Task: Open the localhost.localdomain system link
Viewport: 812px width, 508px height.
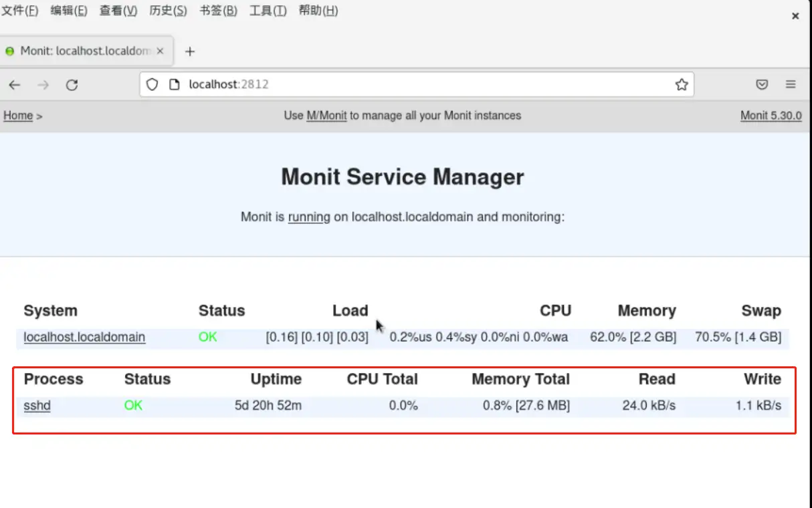Action: pos(84,337)
